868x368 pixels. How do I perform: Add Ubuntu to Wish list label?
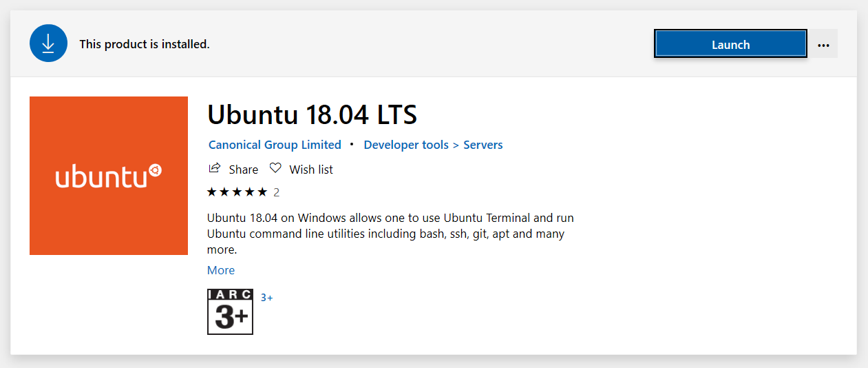coord(311,170)
